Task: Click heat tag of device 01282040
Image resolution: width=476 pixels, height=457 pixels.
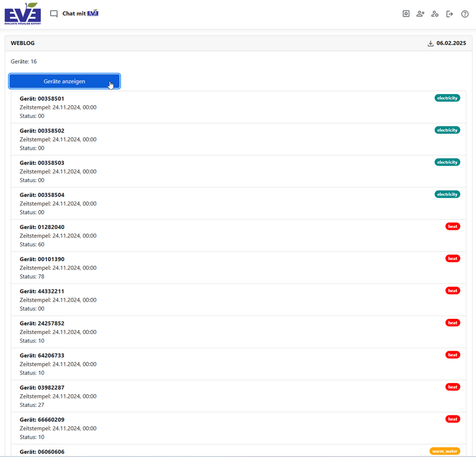Action: click(453, 226)
